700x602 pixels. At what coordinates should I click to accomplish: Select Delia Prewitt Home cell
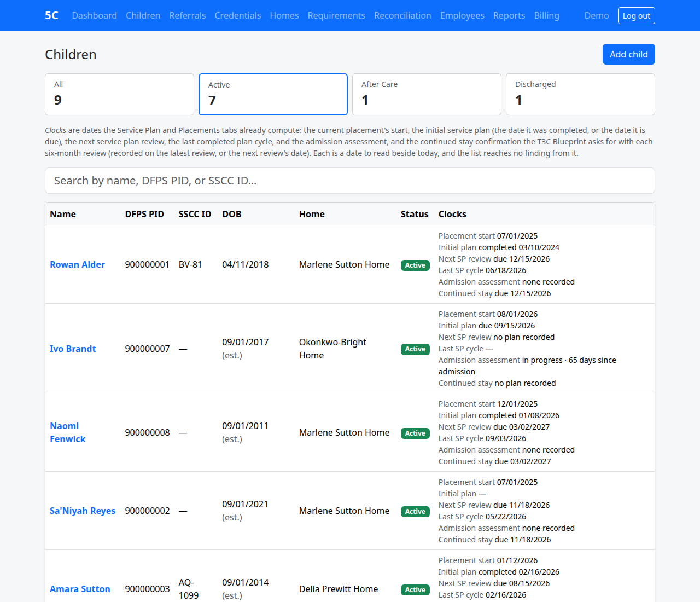[339, 589]
